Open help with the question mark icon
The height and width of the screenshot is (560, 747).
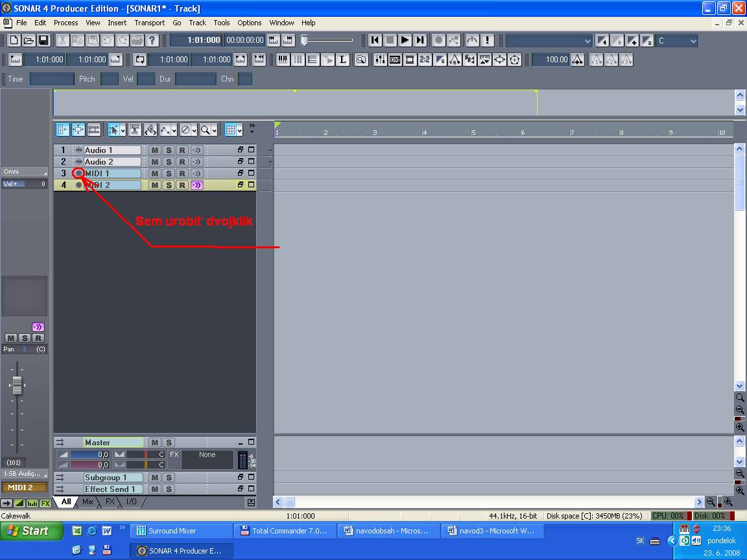(x=152, y=40)
